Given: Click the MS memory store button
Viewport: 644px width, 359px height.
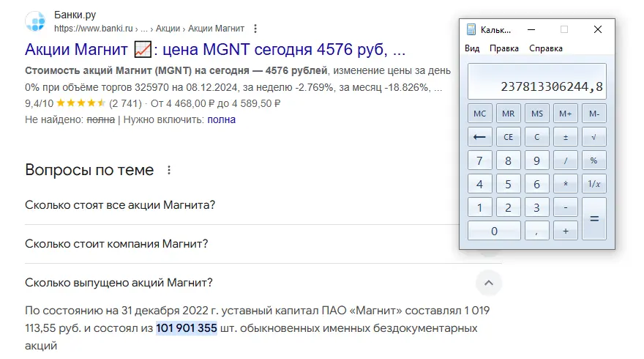Looking at the screenshot, I should 537,114.
